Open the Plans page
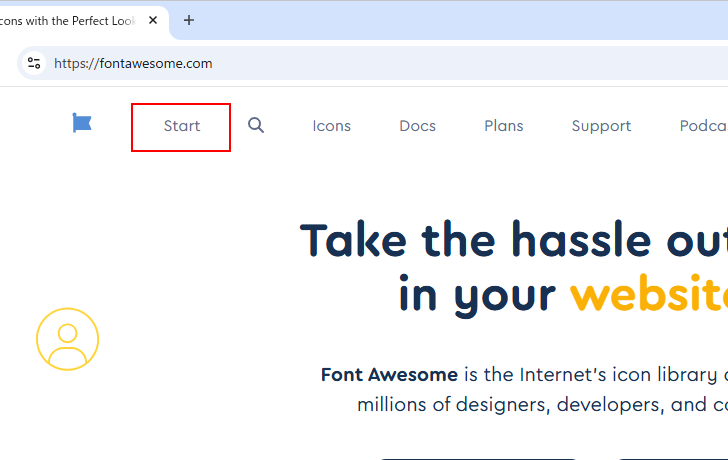728x460 pixels. point(504,126)
